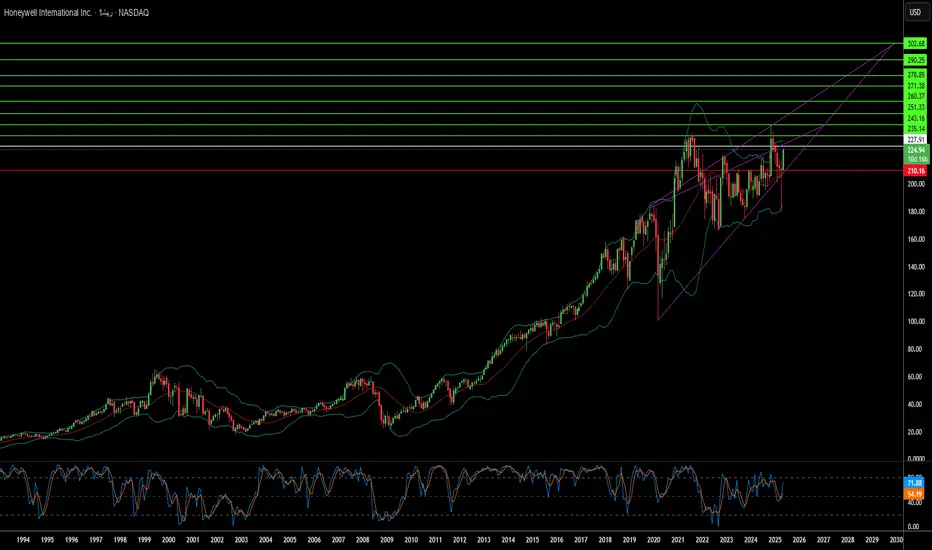932x550 pixels.
Task: Click the 180.00 price axis value
Action: (915, 212)
